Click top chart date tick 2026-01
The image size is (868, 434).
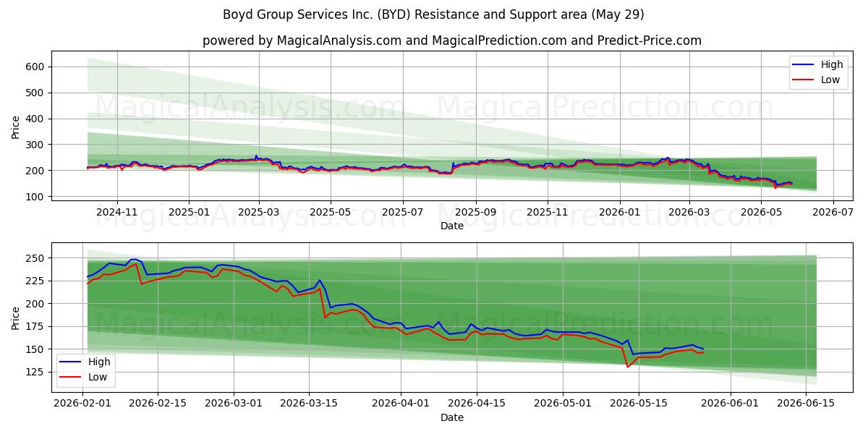click(x=620, y=213)
